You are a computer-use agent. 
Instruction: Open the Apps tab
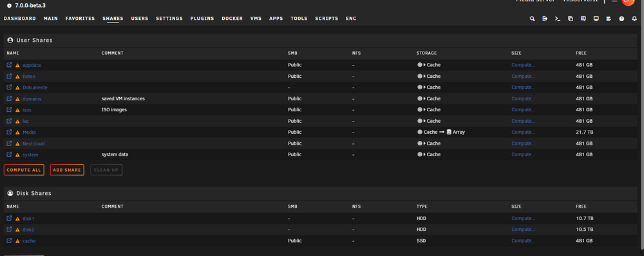pyautogui.click(x=276, y=19)
